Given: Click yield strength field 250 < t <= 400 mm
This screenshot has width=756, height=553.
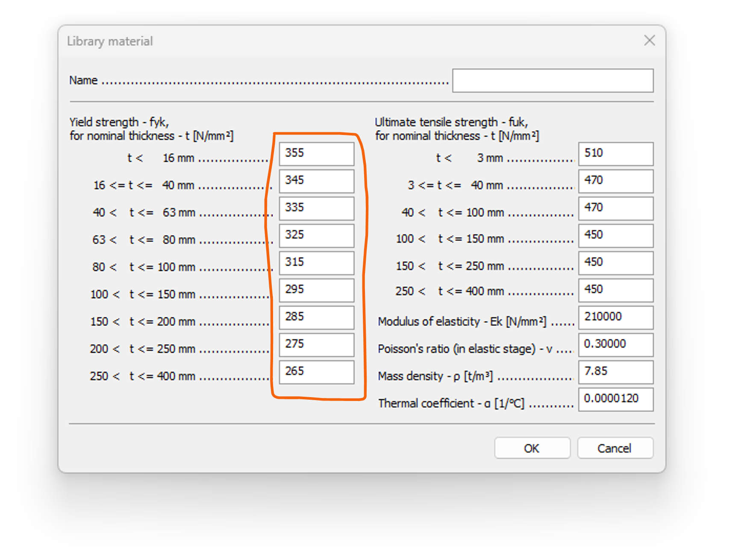Looking at the screenshot, I should click(317, 372).
